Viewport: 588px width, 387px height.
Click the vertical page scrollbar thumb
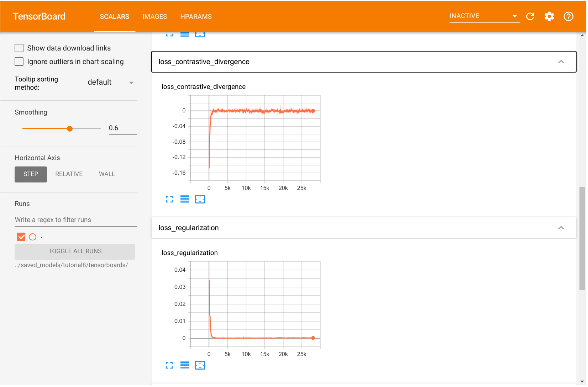[x=582, y=238]
